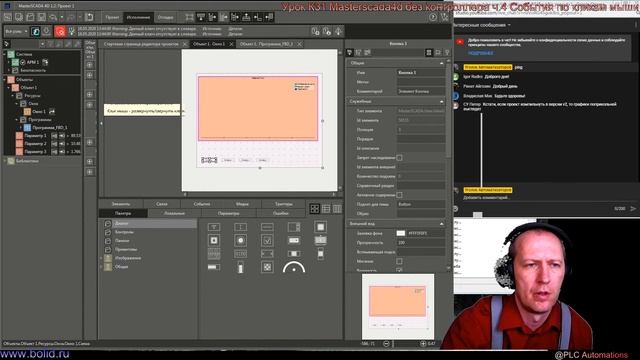The image size is (640, 360).
Task: Click the icon next to Окно 1 in the tree
Action: pyautogui.click(x=52, y=111)
